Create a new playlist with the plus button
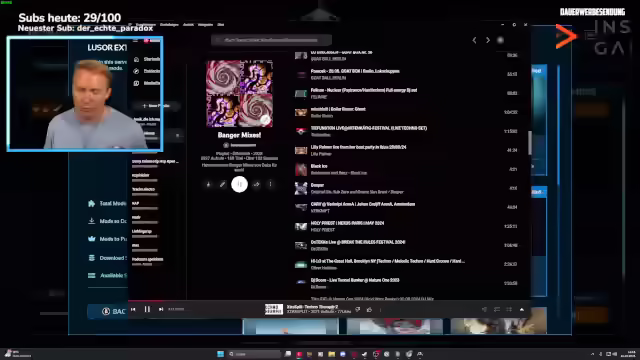The image size is (640, 360). pyautogui.click(x=156, y=106)
